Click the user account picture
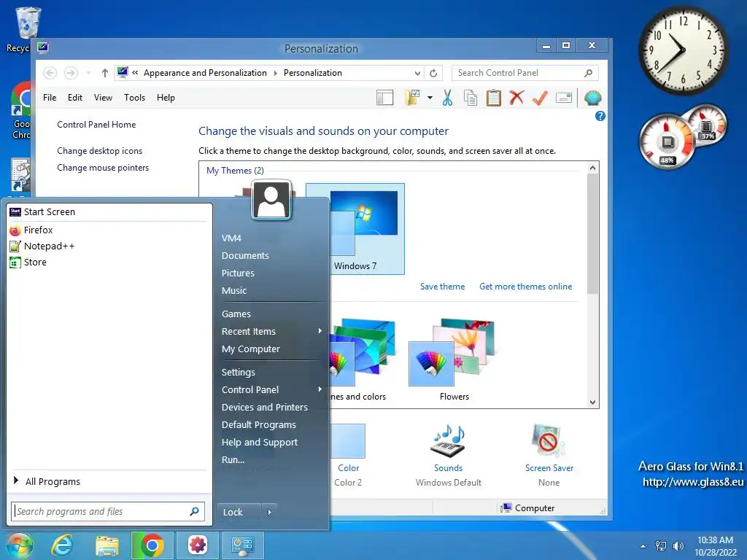 (271, 200)
